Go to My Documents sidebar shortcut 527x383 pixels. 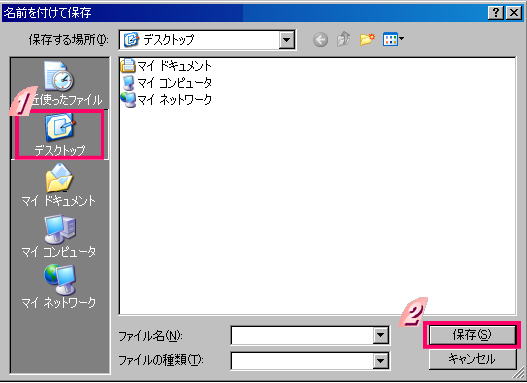[60, 185]
